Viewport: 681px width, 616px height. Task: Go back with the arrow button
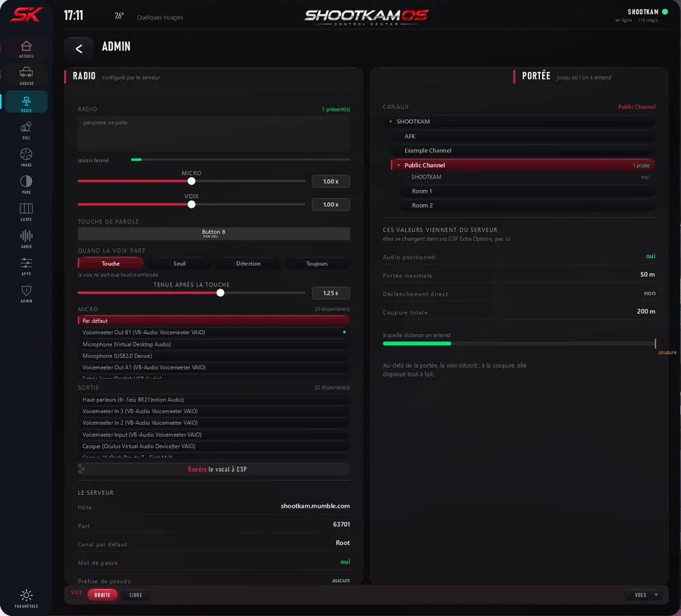point(78,48)
